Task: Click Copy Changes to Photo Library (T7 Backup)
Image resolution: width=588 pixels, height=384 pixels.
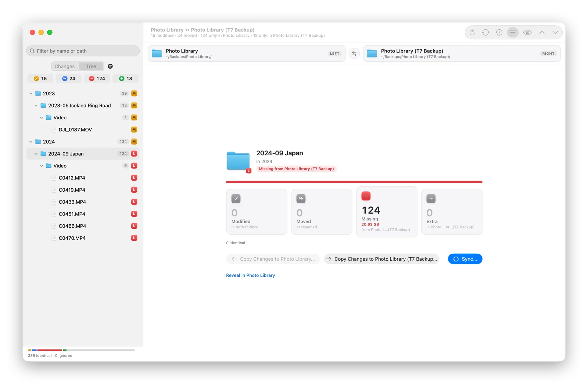Action: (x=381, y=259)
